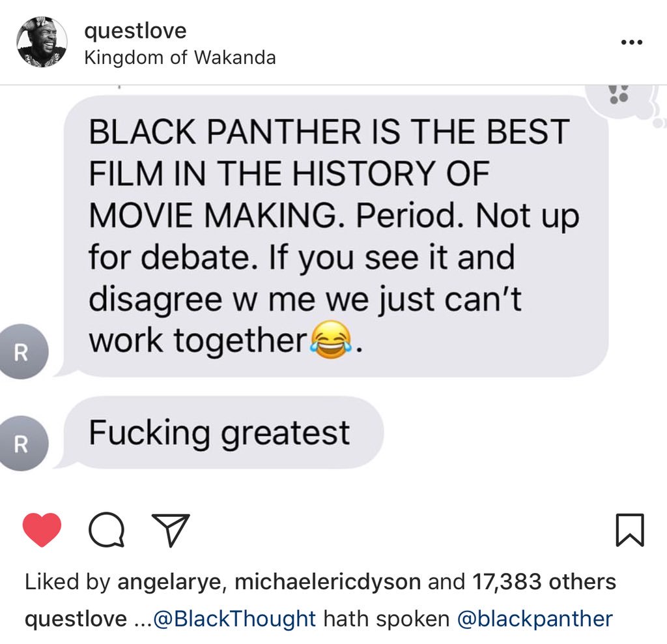Open the @blackpanther mention in the caption
667x644 pixels.
tap(535, 619)
